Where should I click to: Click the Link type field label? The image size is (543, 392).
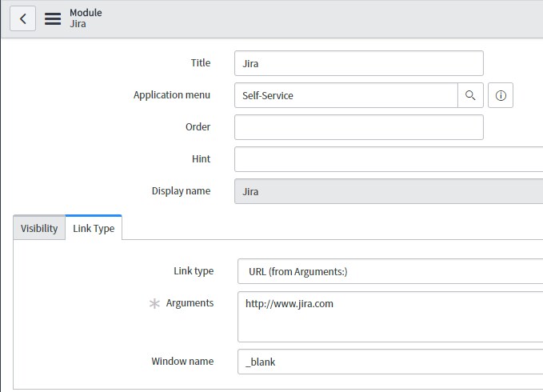(194, 271)
